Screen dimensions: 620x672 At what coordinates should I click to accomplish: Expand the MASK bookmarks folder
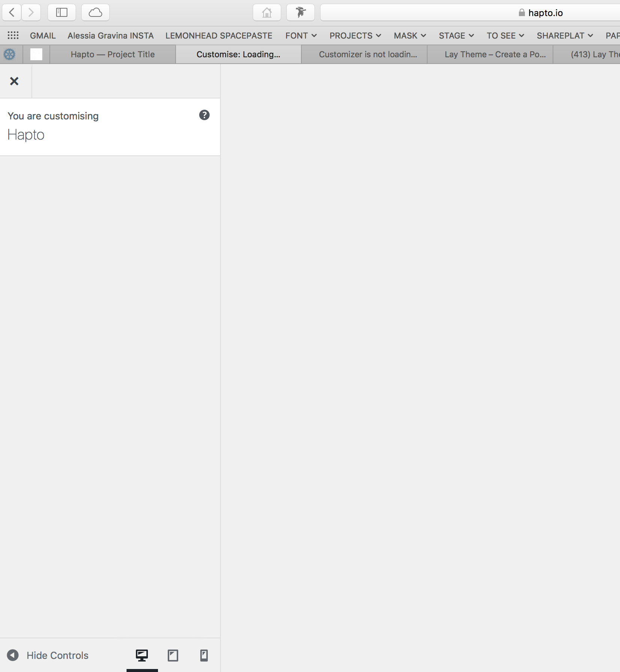pyautogui.click(x=410, y=36)
